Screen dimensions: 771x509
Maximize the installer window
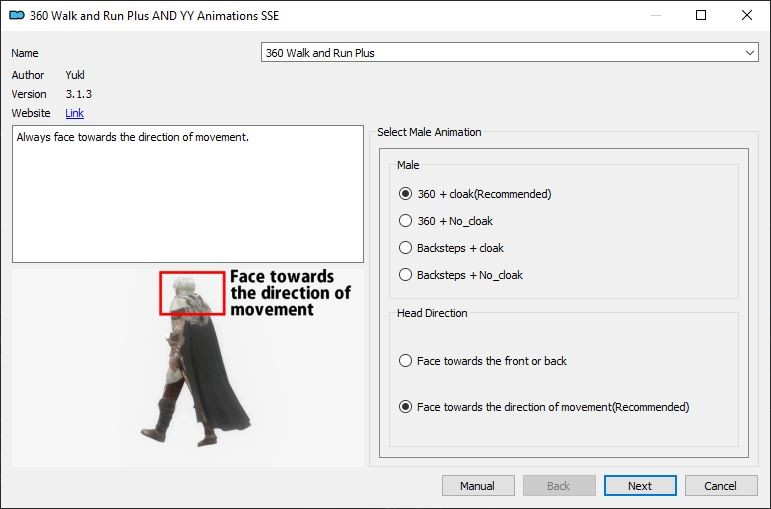[701, 15]
